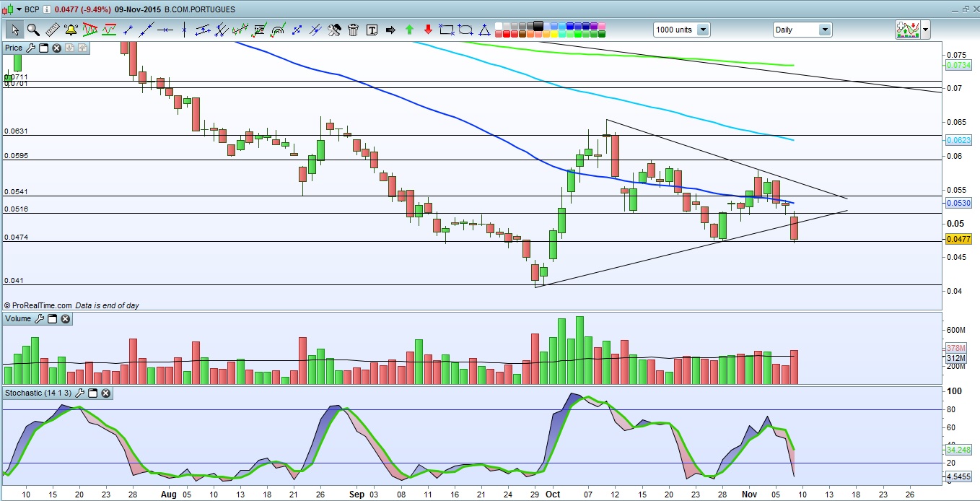
Task: Expand the arrow beside the indicator icon
Action: pyautogui.click(x=926, y=30)
